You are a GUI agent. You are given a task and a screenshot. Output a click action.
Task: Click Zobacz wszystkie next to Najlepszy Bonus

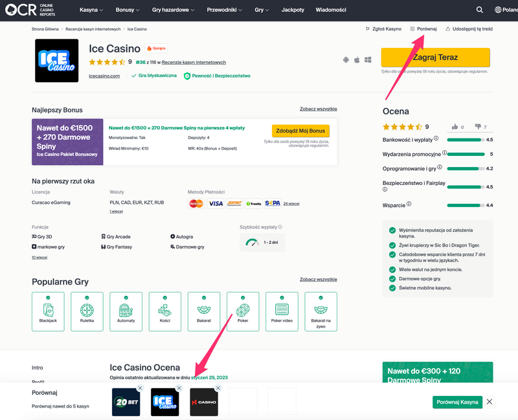[x=319, y=109]
